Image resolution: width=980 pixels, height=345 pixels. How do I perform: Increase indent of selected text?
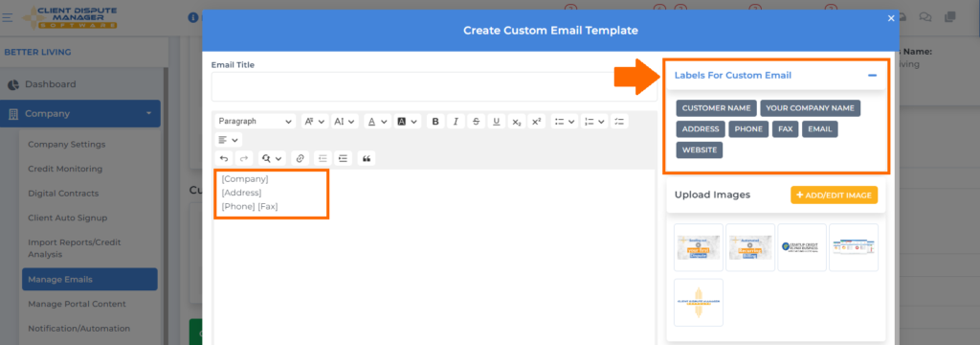(342, 158)
